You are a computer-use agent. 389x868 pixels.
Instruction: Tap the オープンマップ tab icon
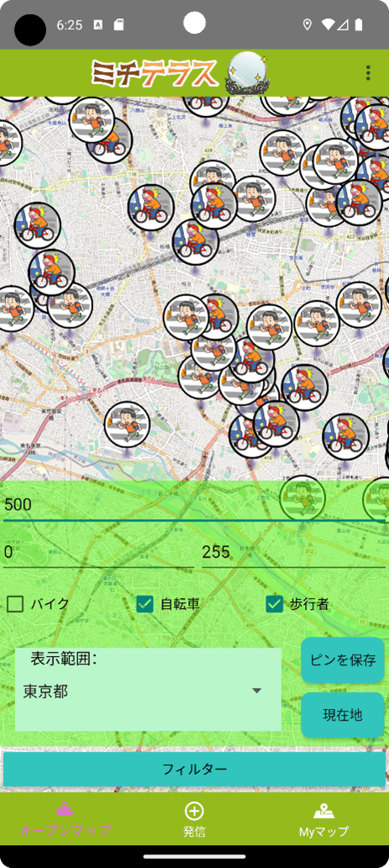pyautogui.click(x=65, y=810)
